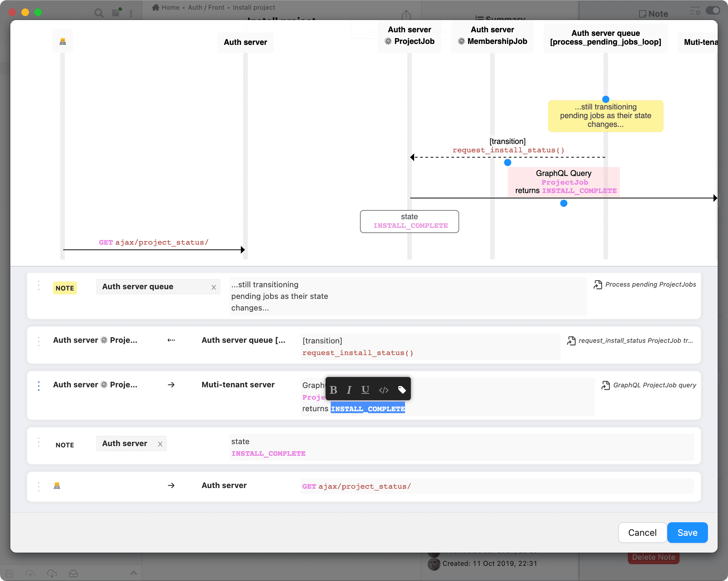
Task: Select Auth server queue participant field
Action: tap(158, 286)
